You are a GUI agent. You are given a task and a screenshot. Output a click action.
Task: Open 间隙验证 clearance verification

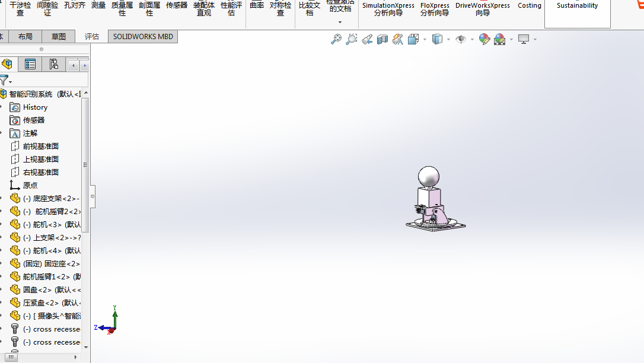pos(47,9)
